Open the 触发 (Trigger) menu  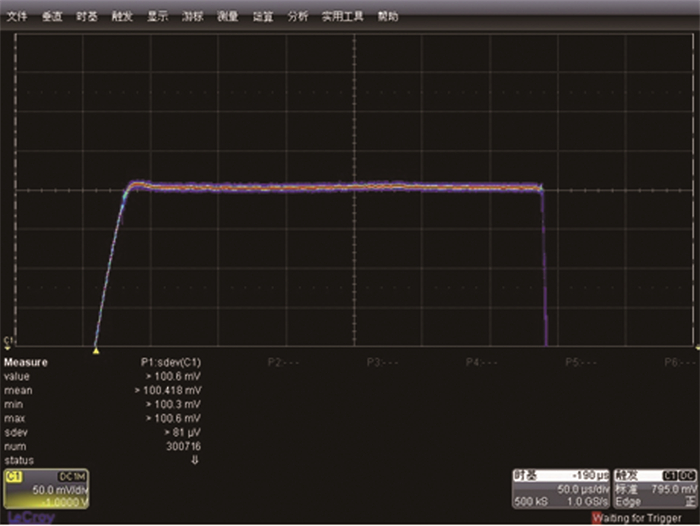[x=121, y=18]
